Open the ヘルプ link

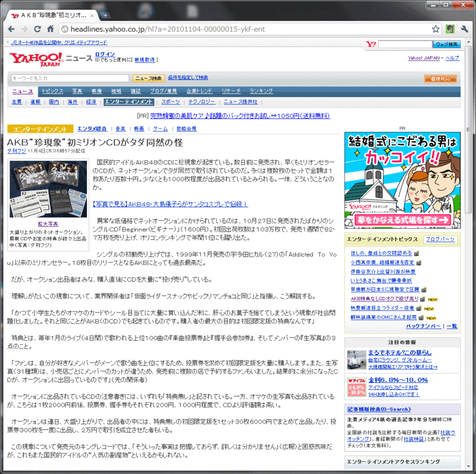tap(452, 58)
